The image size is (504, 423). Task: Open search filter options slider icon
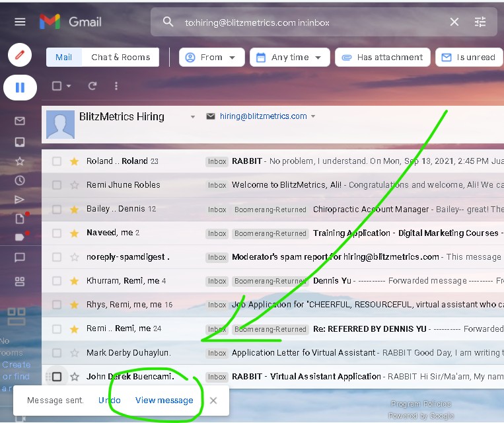[x=480, y=22]
